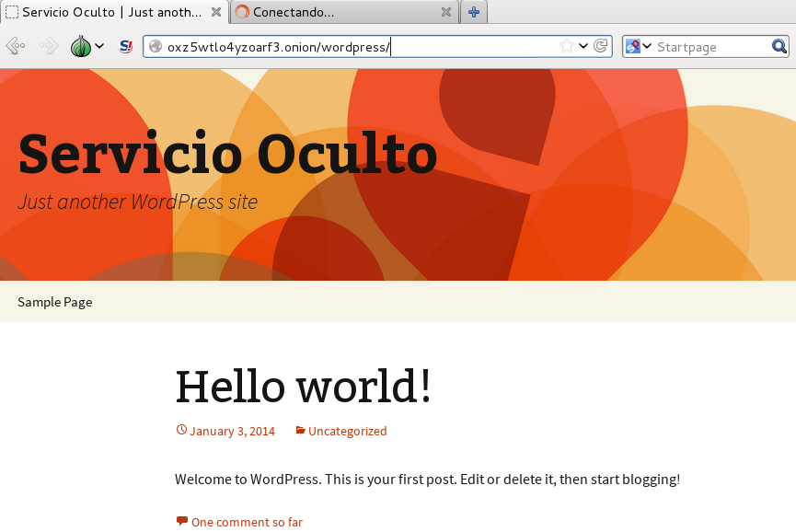Click the Servicio Oculto site title

tap(227, 154)
